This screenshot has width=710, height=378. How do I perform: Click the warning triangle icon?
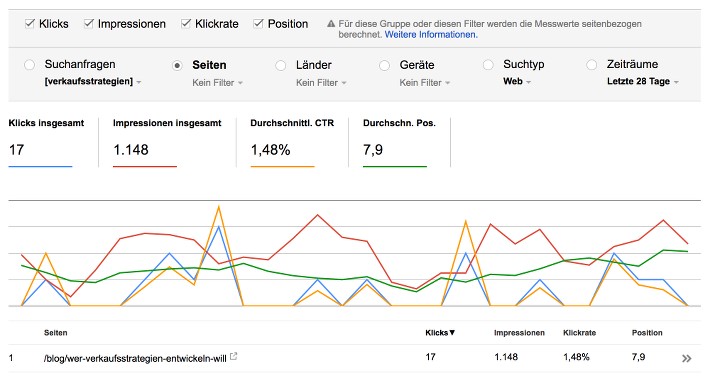pos(331,24)
